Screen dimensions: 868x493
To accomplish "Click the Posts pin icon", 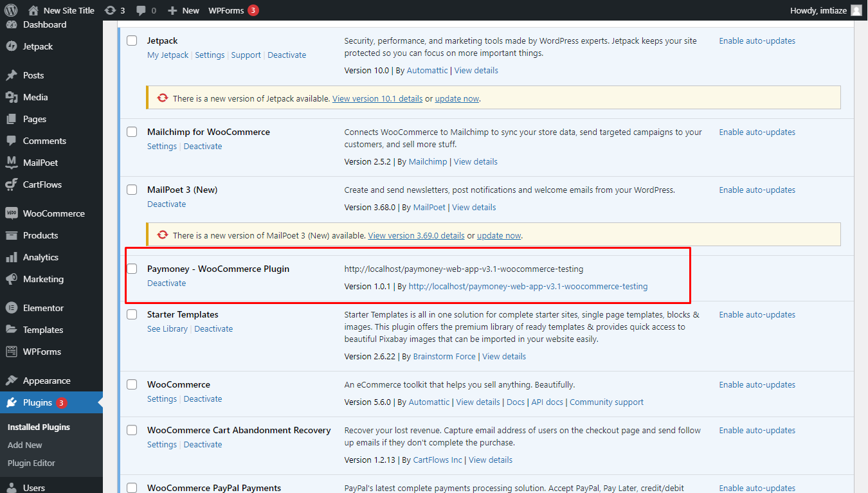I will click(x=11, y=75).
